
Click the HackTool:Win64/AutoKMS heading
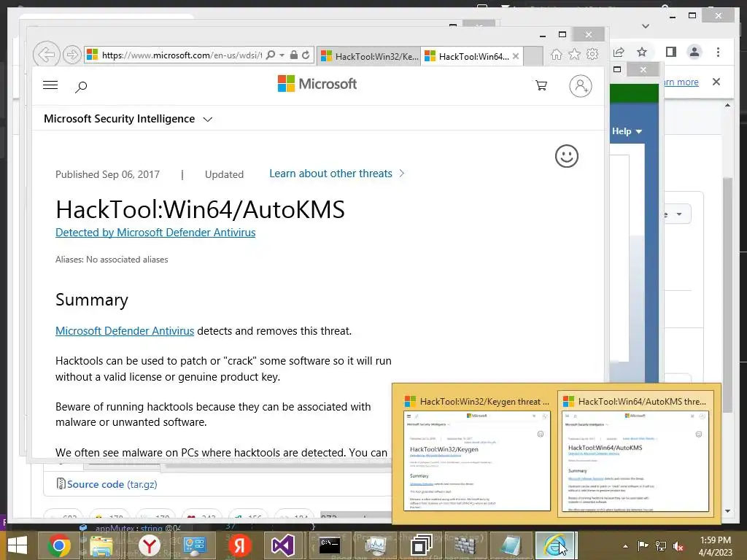point(200,209)
